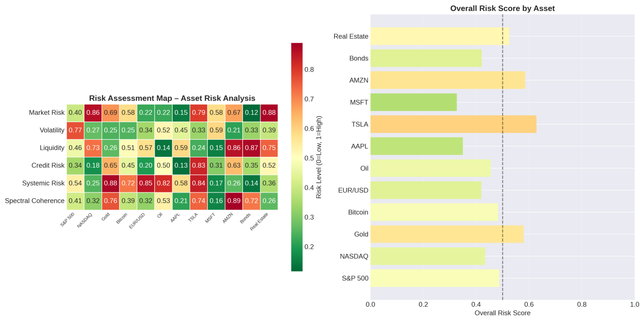This screenshot has height=320, width=644.
Task: Click the Risk Assessment Map heatmap title
Action: pos(172,98)
